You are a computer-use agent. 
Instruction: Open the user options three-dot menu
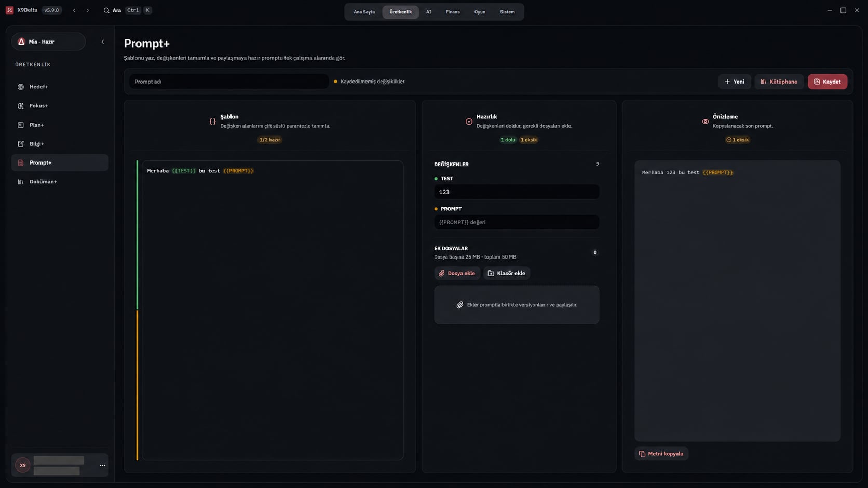[102, 465]
